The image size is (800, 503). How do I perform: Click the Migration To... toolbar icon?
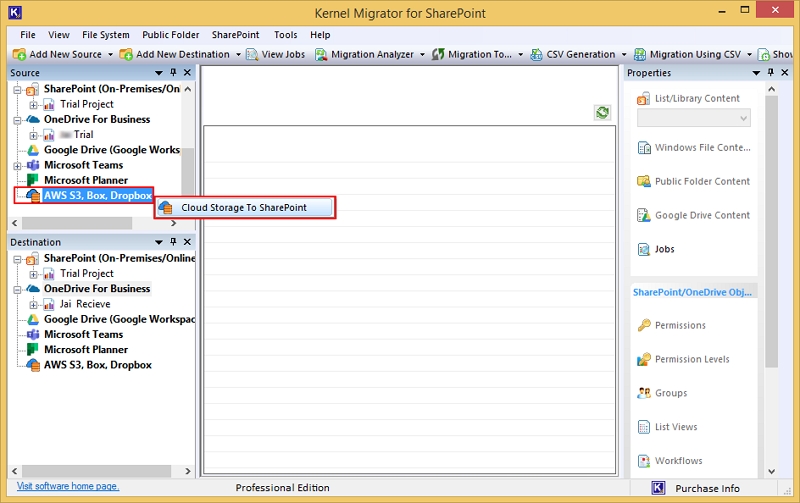[x=438, y=55]
